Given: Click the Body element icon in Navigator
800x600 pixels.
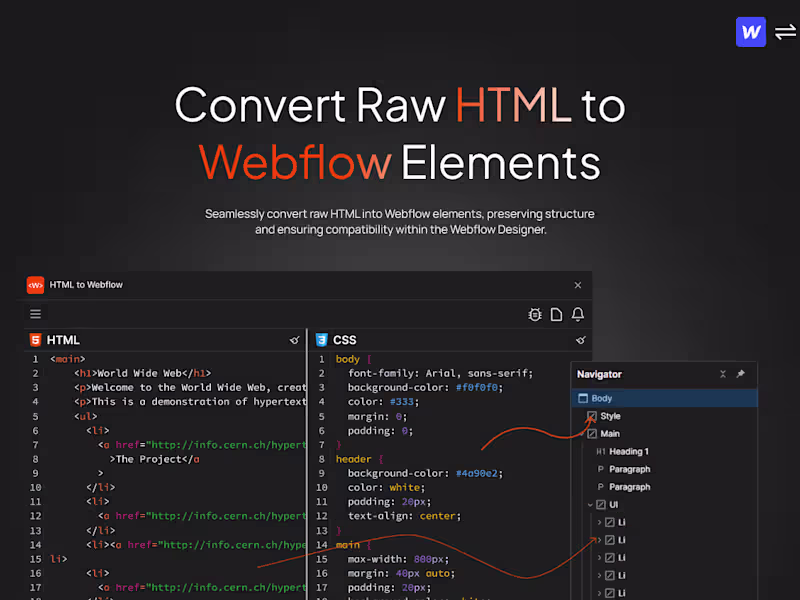Looking at the screenshot, I should (x=583, y=398).
